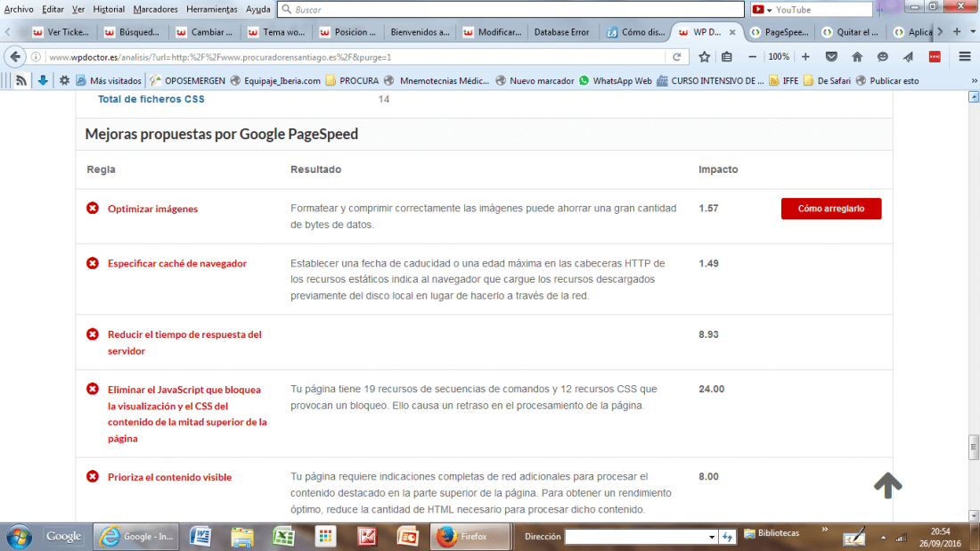Open Especificar caché de navegador rule
This screenshot has width=980, height=551.
click(x=177, y=263)
